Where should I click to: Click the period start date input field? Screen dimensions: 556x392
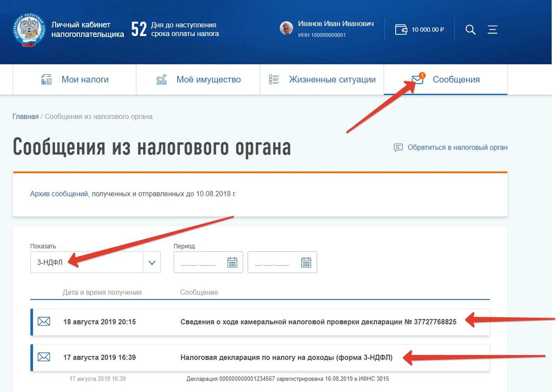pos(199,262)
